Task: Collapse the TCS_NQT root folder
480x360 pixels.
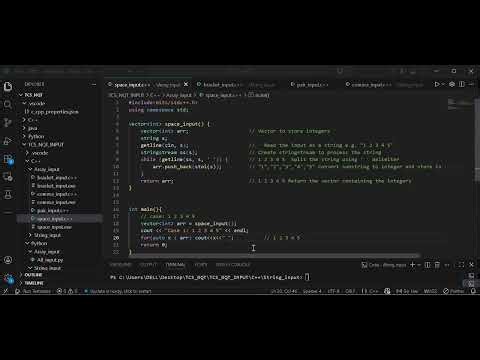Action: click(33, 95)
